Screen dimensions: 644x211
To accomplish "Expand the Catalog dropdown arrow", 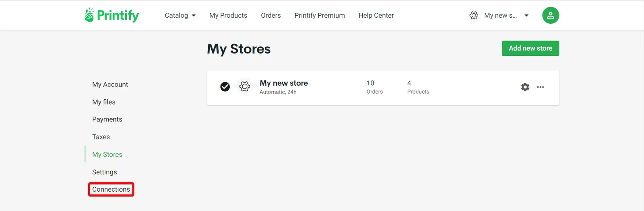I will click(x=194, y=16).
